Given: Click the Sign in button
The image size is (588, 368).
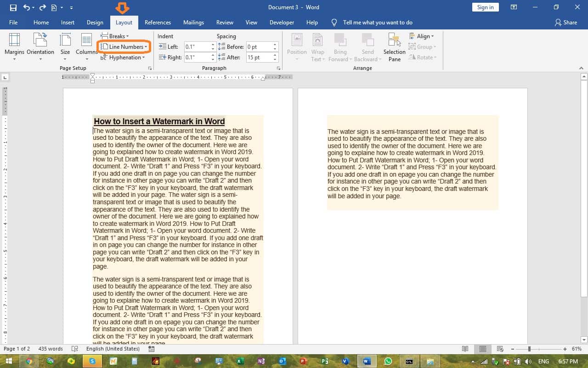Looking at the screenshot, I should click(x=485, y=7).
